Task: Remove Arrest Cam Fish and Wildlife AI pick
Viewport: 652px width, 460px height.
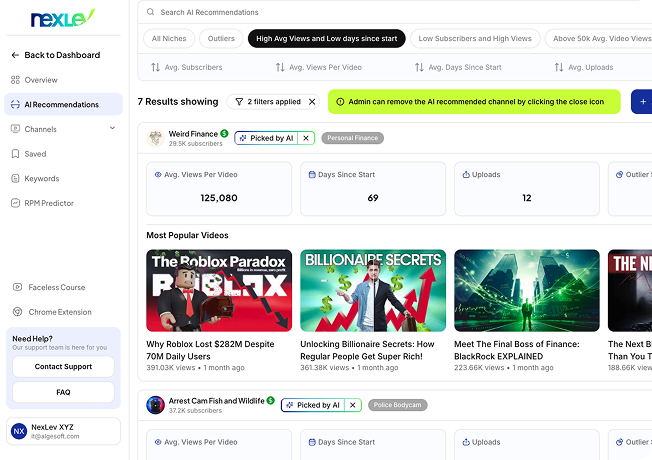Action: [353, 405]
